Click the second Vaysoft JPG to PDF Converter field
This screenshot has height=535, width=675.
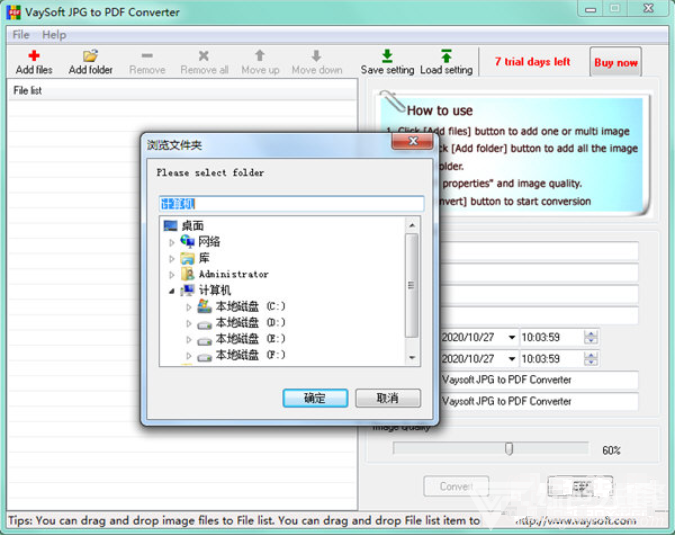(539, 402)
